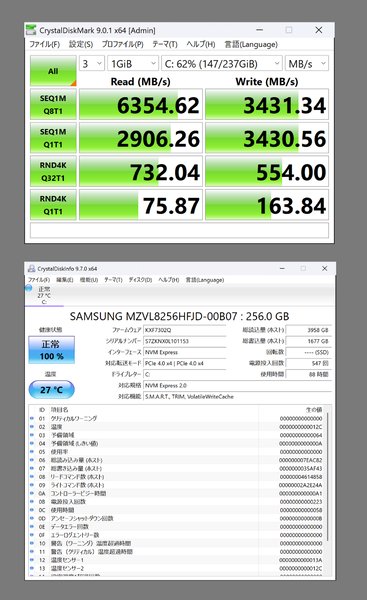
Task: Click the SMART attribute list vertical scrollbar
Action: [328, 490]
